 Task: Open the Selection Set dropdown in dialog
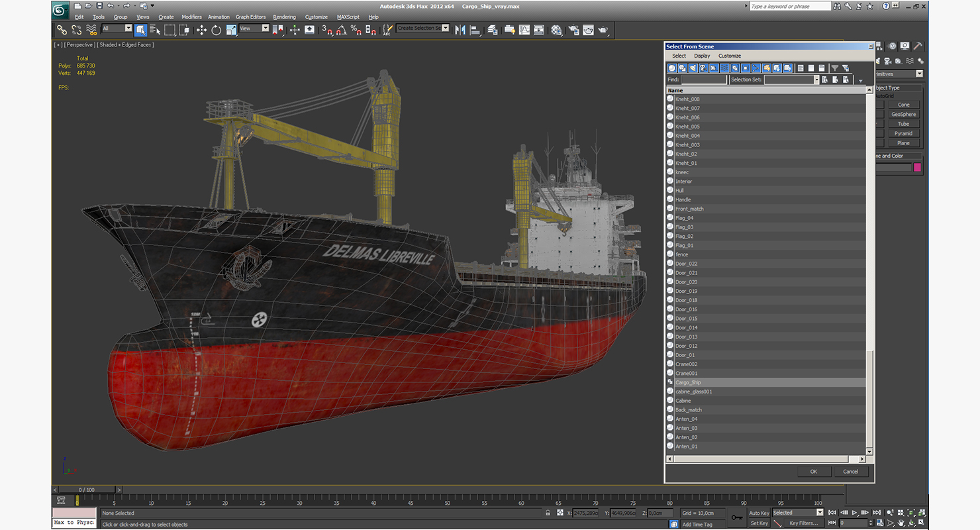(816, 79)
